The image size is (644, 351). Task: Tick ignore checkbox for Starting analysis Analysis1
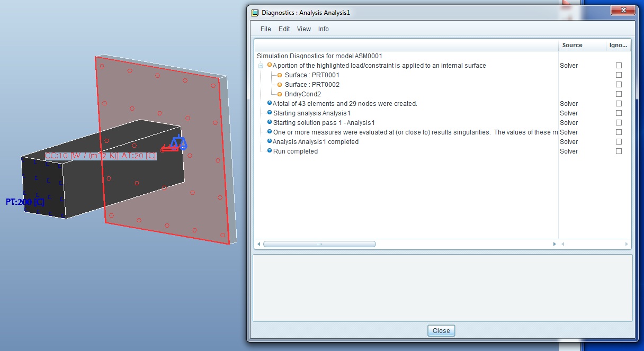[619, 113]
